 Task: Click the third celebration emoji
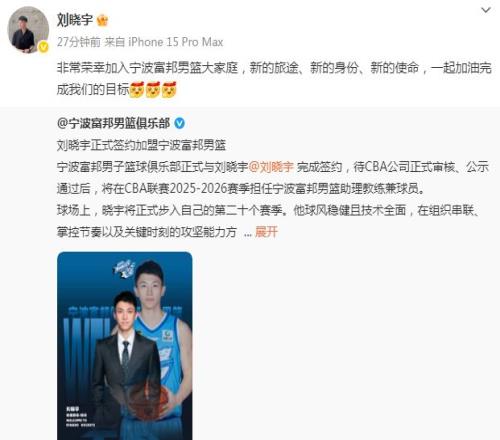pos(169,89)
